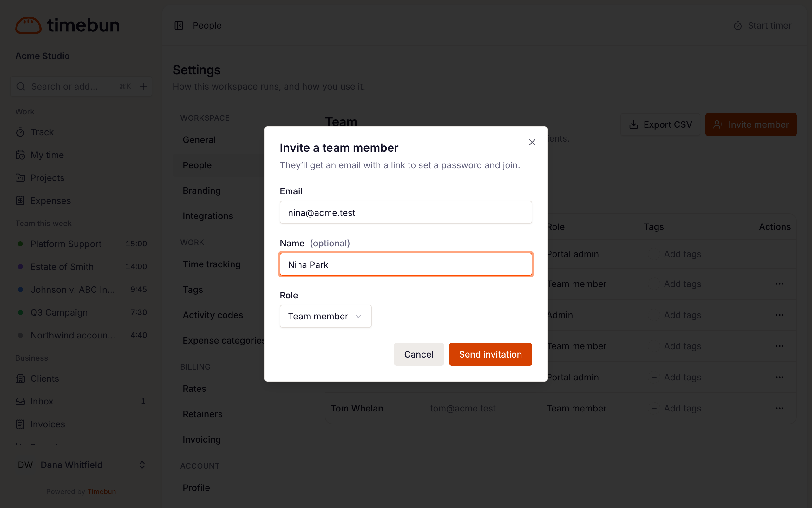812x508 pixels.
Task: Open My time in the sidebar
Action: (81, 155)
